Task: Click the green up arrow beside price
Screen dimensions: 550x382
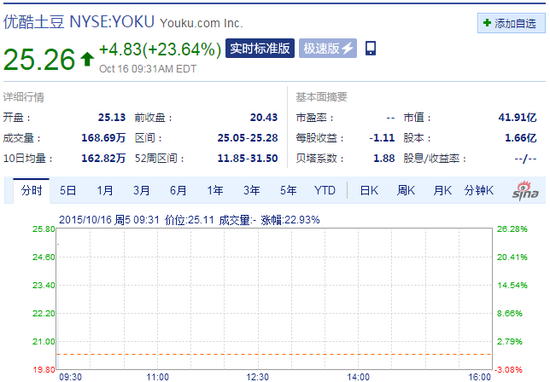Action: [x=87, y=59]
